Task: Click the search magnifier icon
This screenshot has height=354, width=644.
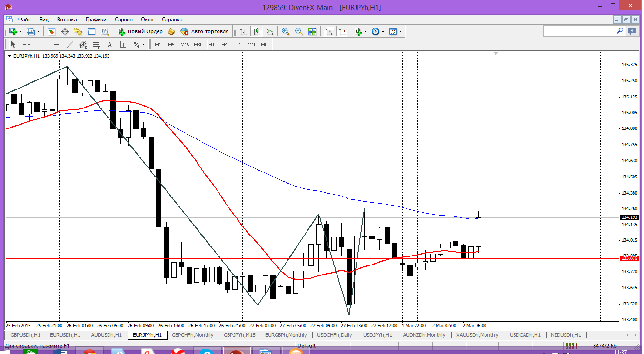Action: click(x=620, y=31)
